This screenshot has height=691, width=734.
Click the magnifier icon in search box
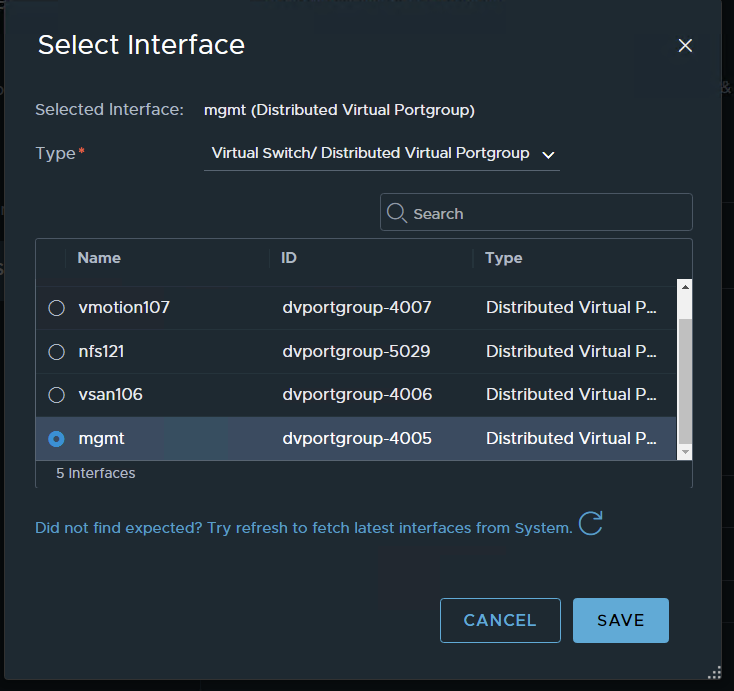click(x=397, y=213)
